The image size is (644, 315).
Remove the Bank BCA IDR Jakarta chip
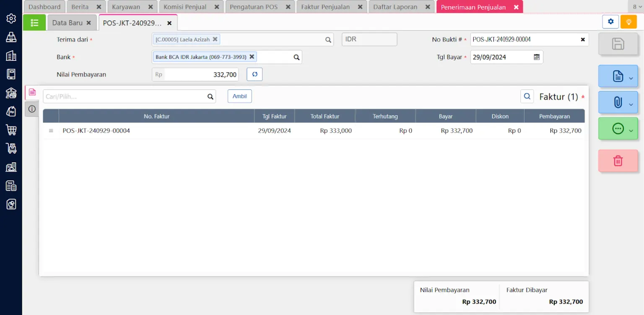tap(252, 57)
